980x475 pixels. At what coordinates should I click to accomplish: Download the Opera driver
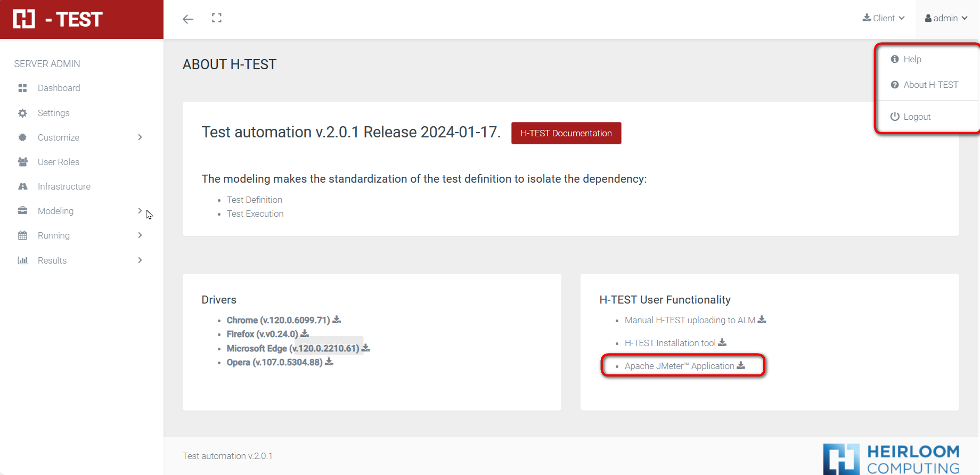click(329, 362)
